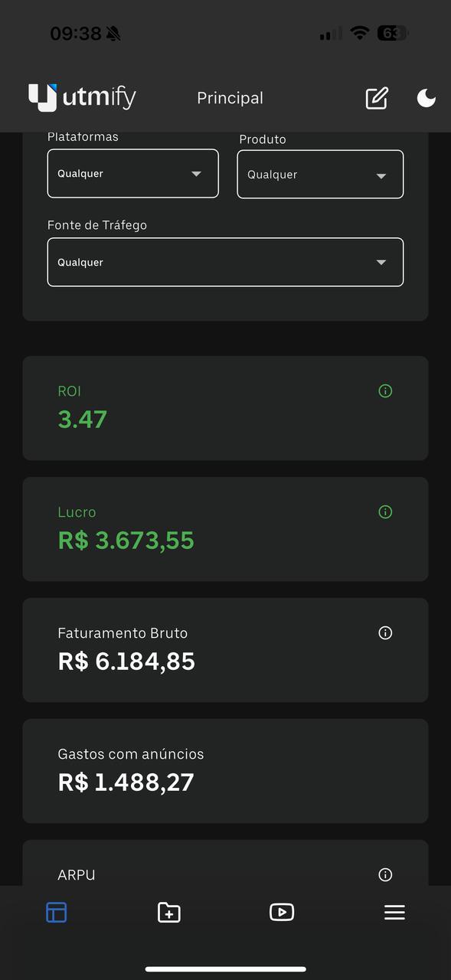Image resolution: width=451 pixels, height=980 pixels.
Task: Open the add-new icon in bottom bar
Action: click(x=168, y=912)
